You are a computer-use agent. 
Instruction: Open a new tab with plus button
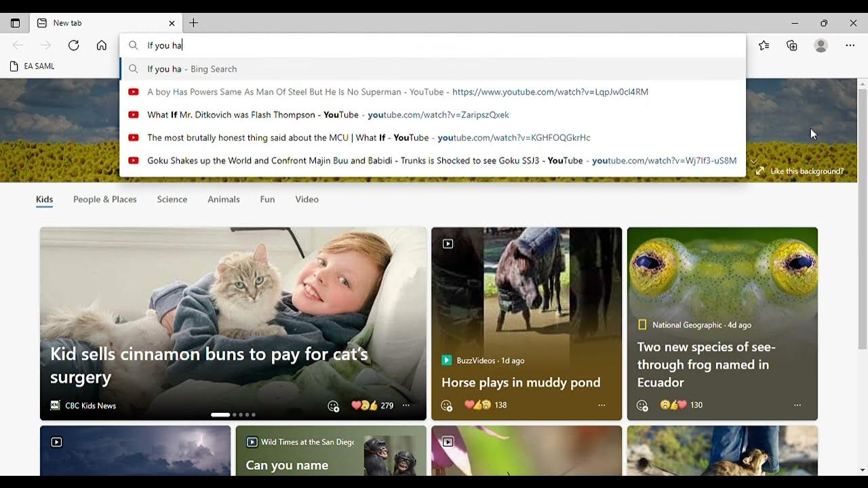(193, 23)
